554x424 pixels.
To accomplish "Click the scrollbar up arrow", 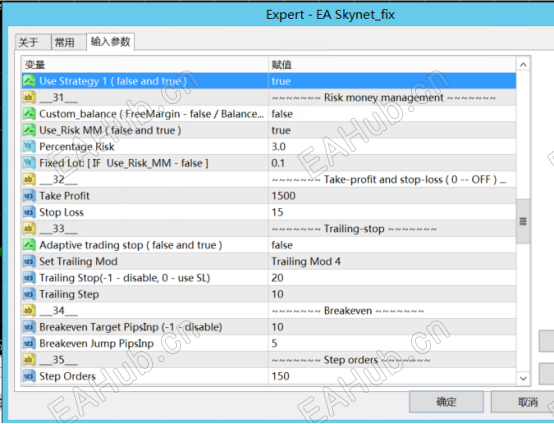I will 523,65.
